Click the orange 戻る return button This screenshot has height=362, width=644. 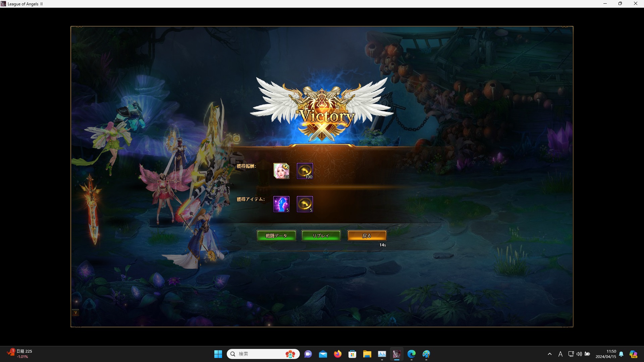367,236
